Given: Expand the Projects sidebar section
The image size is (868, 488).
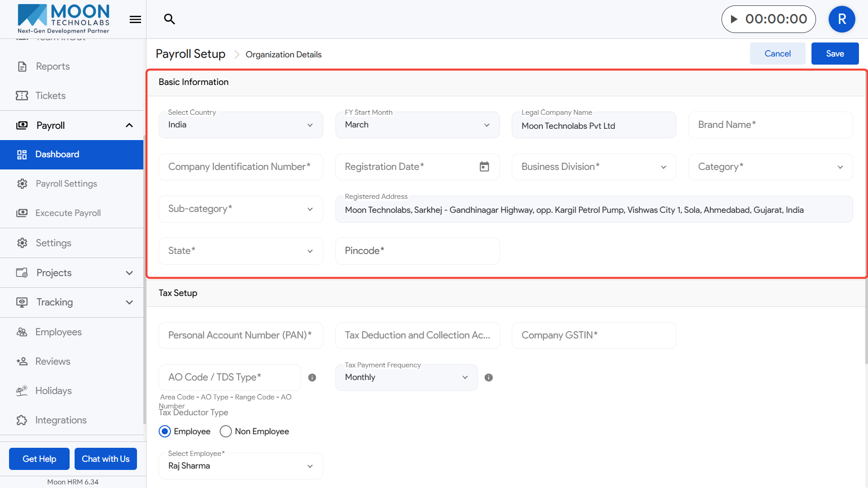Looking at the screenshot, I should [x=129, y=273].
